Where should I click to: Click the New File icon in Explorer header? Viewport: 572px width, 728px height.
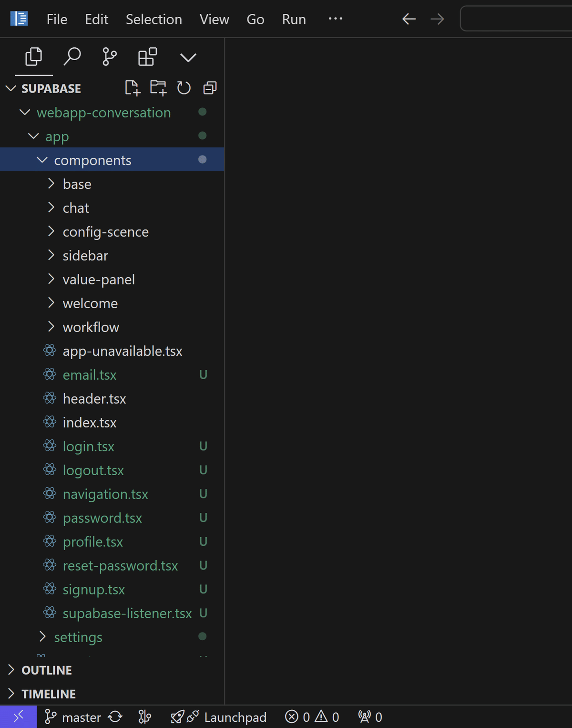(x=133, y=88)
